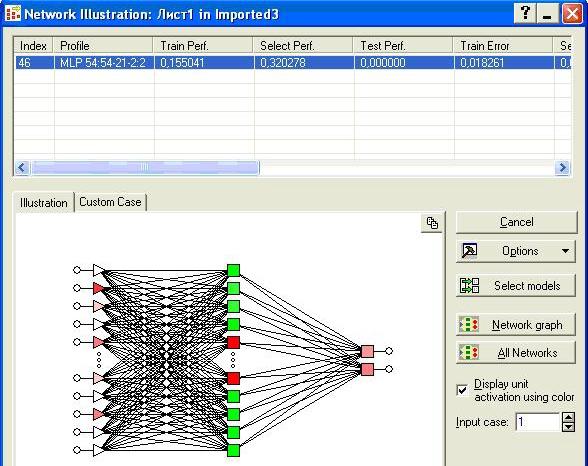This screenshot has width=588, height=466.
Task: Click the Profile column header
Action: click(103, 46)
